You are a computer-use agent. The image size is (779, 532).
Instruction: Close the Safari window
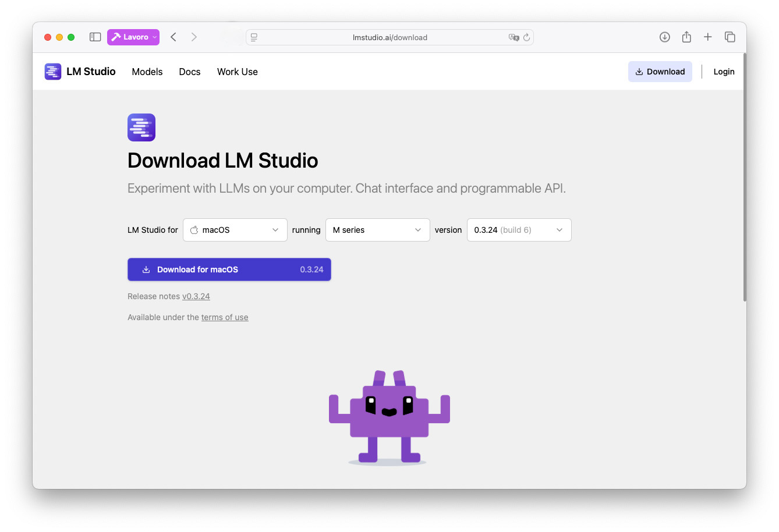tap(48, 37)
